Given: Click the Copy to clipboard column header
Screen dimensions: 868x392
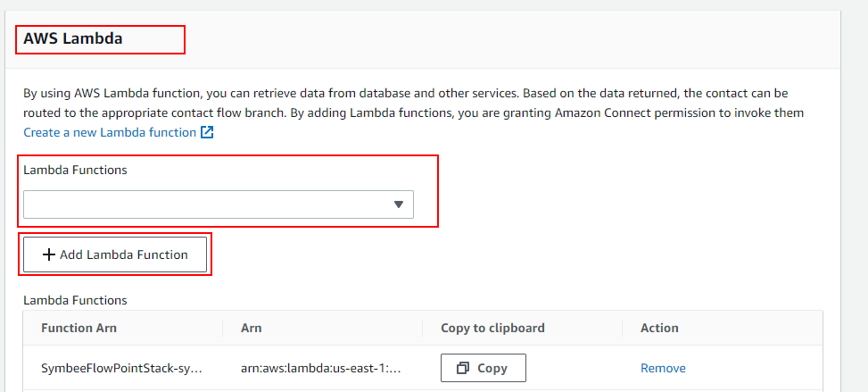Looking at the screenshot, I should (x=492, y=328).
